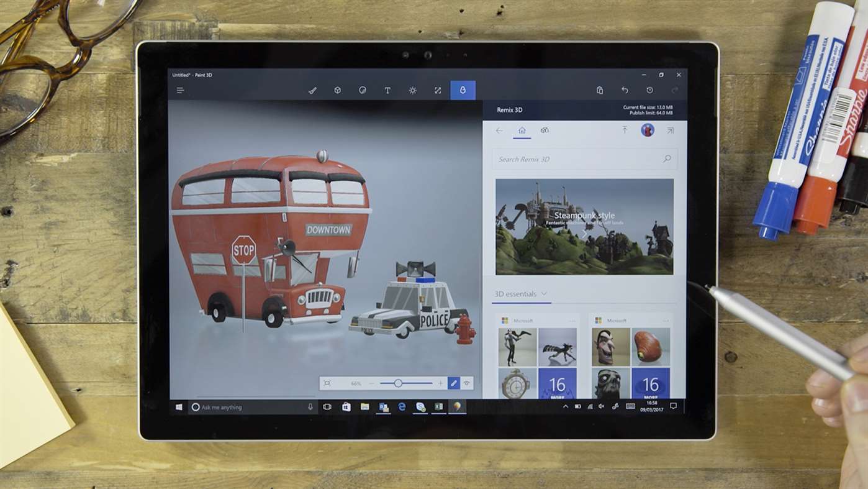868x489 pixels.
Task: Open the 3D objects cube tool
Action: tap(337, 90)
